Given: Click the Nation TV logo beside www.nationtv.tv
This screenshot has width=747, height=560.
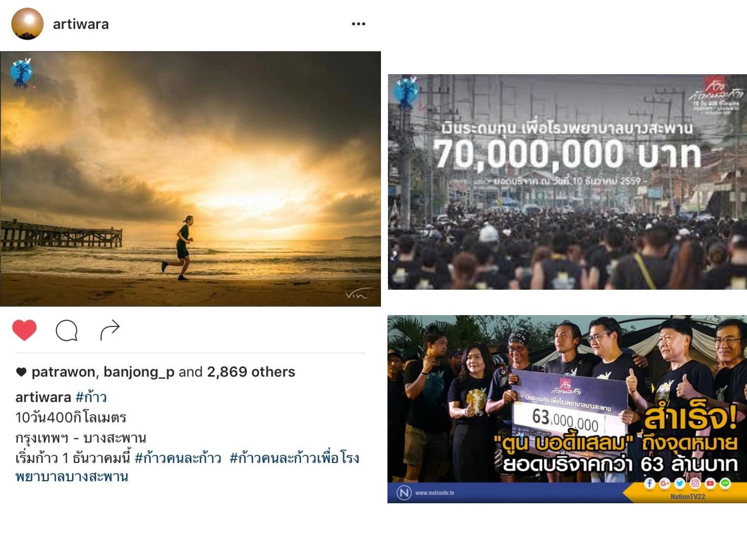Looking at the screenshot, I should (404, 493).
